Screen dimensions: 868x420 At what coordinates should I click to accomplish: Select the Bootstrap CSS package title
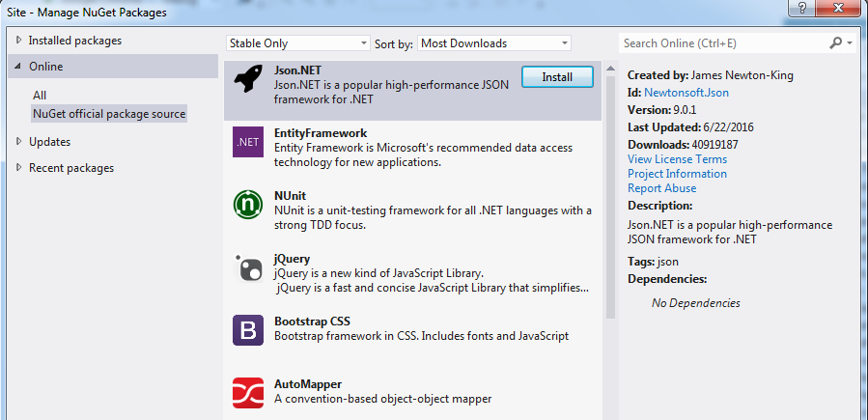pyautogui.click(x=312, y=322)
